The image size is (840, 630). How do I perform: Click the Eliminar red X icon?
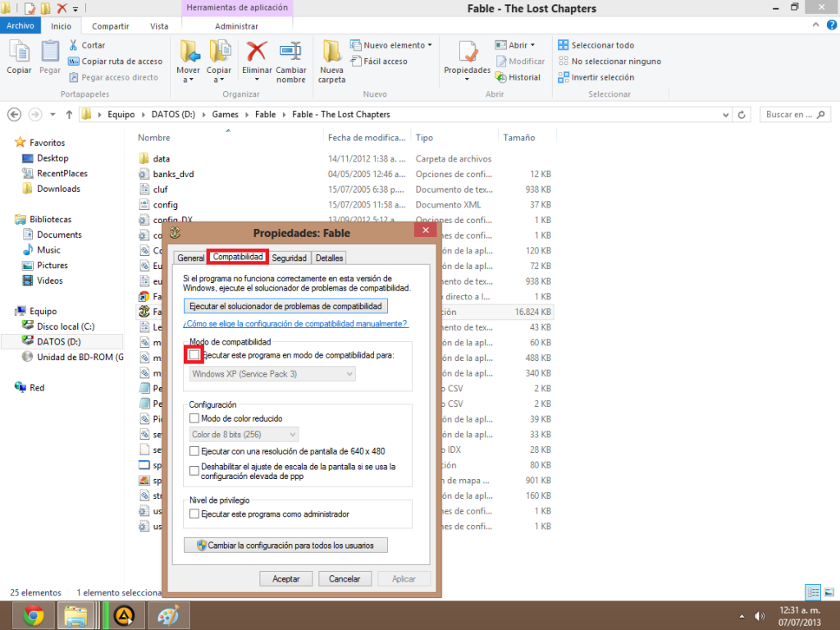click(257, 52)
